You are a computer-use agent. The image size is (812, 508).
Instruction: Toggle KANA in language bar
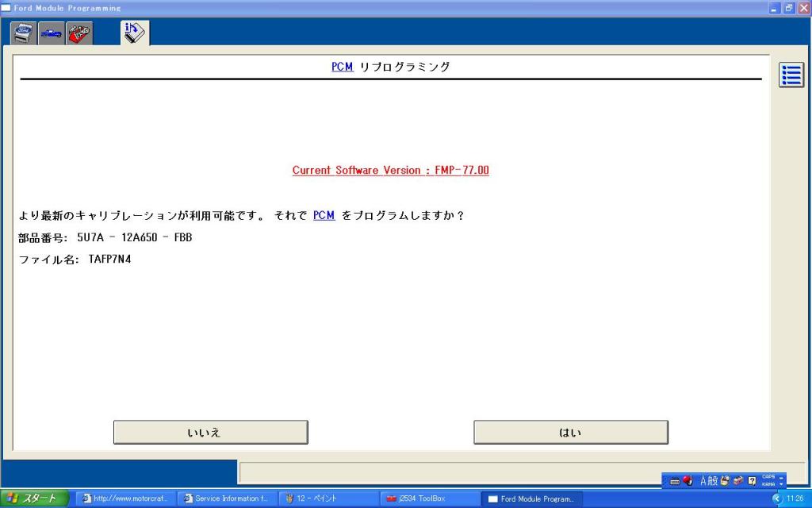[768, 484]
